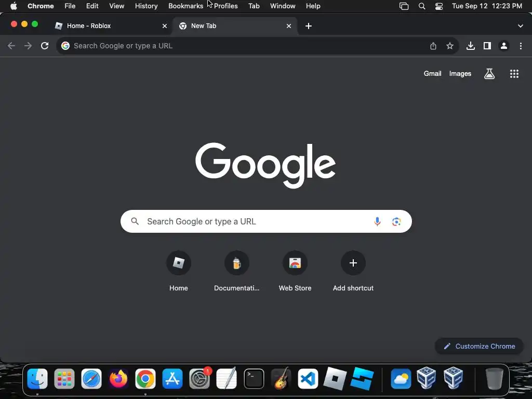Open Search Labs flask icon
This screenshot has width=532, height=399.
(x=489, y=74)
